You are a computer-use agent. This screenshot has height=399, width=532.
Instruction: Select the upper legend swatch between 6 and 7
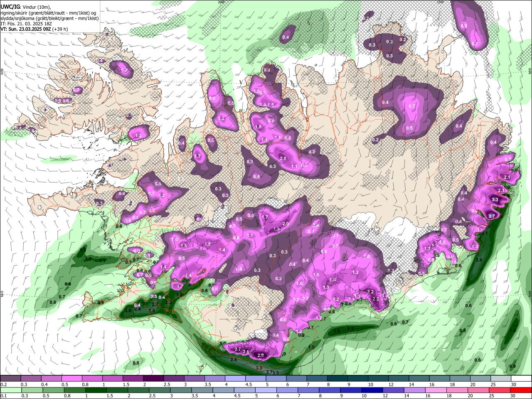[296, 378]
